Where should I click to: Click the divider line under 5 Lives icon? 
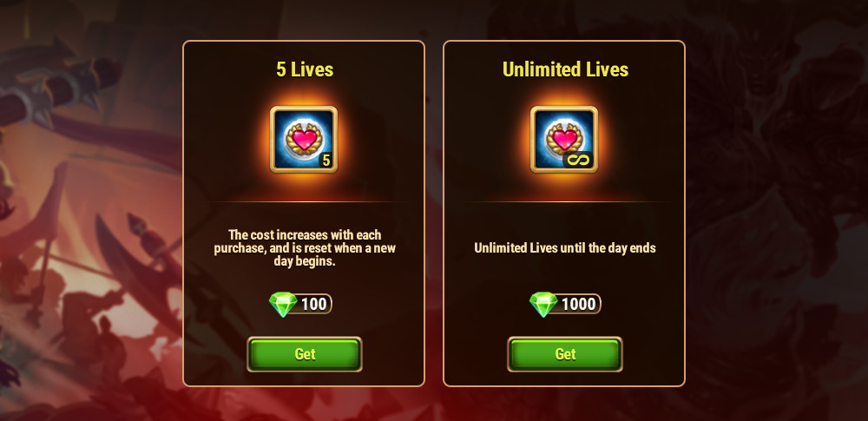pos(304,201)
